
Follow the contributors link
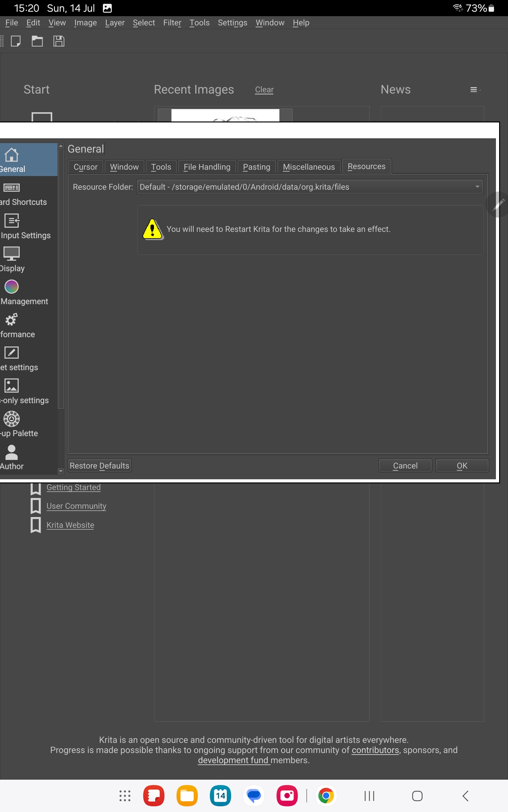[375, 750]
